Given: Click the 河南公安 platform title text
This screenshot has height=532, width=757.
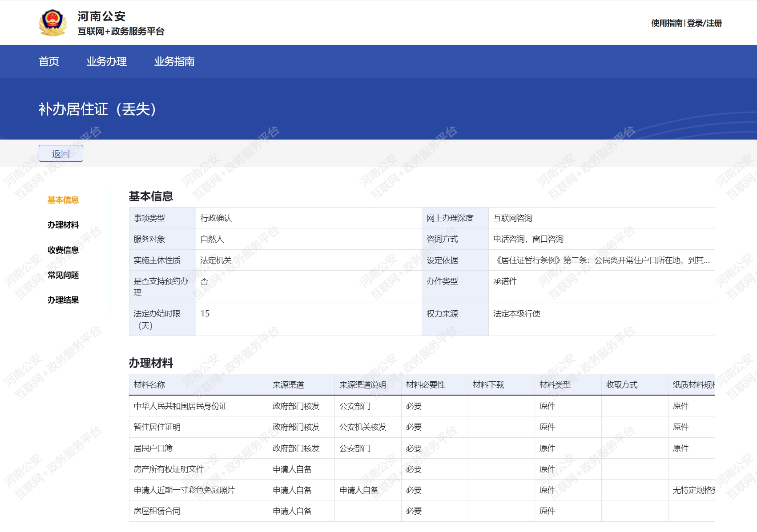Looking at the screenshot, I should 101,16.
